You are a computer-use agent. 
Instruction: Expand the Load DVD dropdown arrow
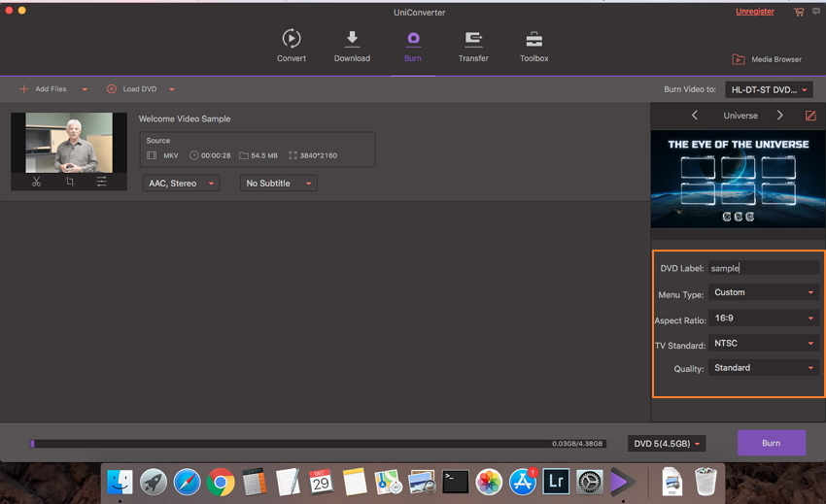[x=172, y=89]
